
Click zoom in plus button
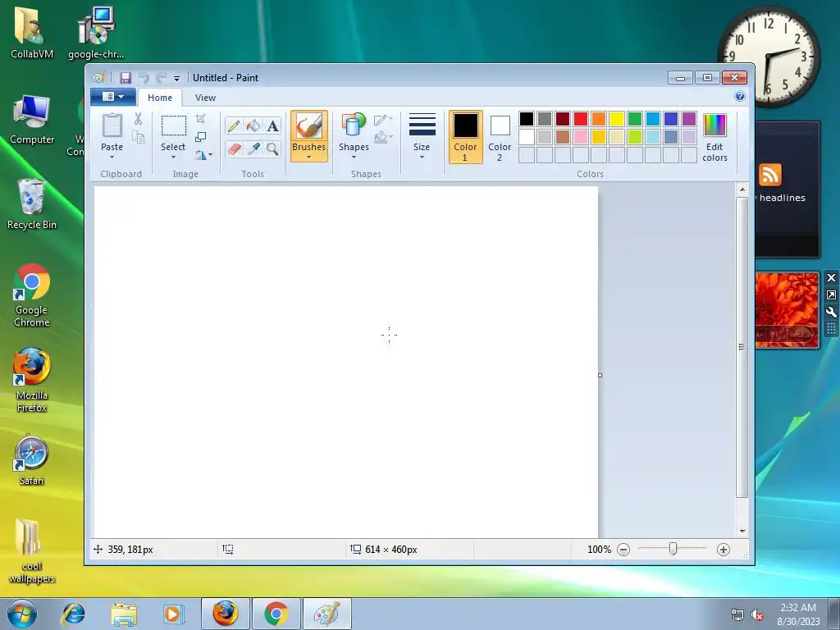coord(724,550)
